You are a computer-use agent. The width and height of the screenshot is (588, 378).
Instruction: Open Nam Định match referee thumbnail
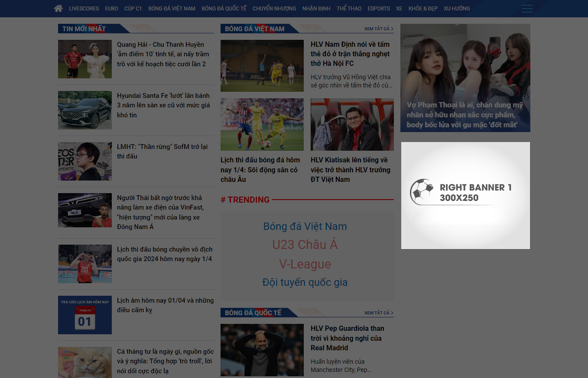[x=262, y=66]
